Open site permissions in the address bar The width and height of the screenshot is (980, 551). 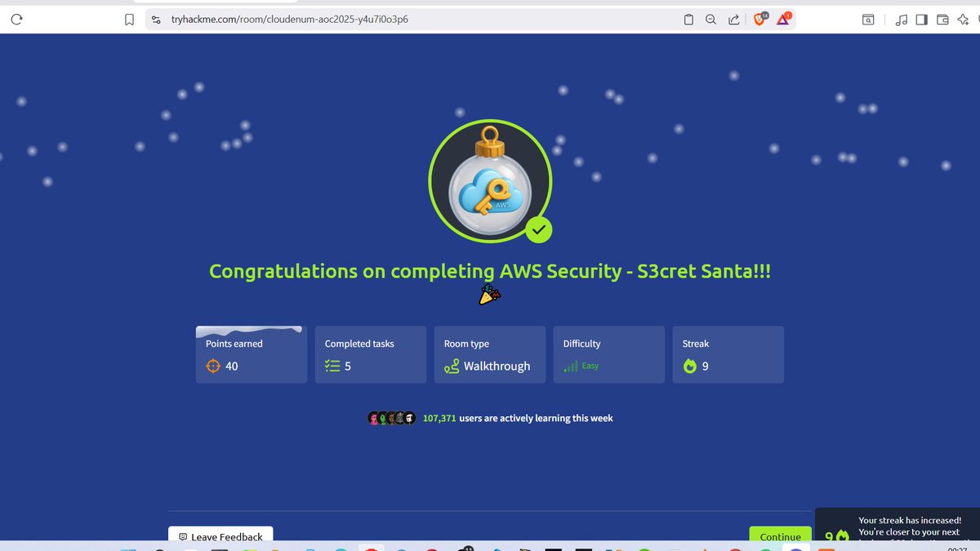[156, 19]
